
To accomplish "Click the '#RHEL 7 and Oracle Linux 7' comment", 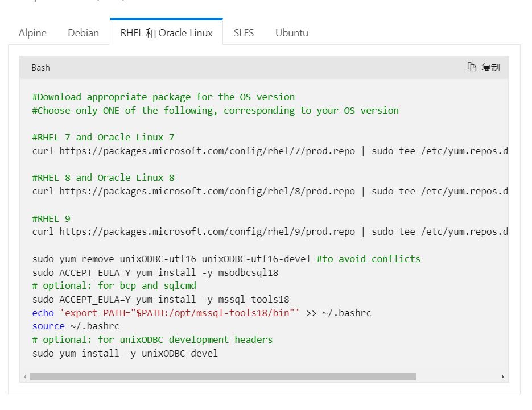I will [103, 138].
